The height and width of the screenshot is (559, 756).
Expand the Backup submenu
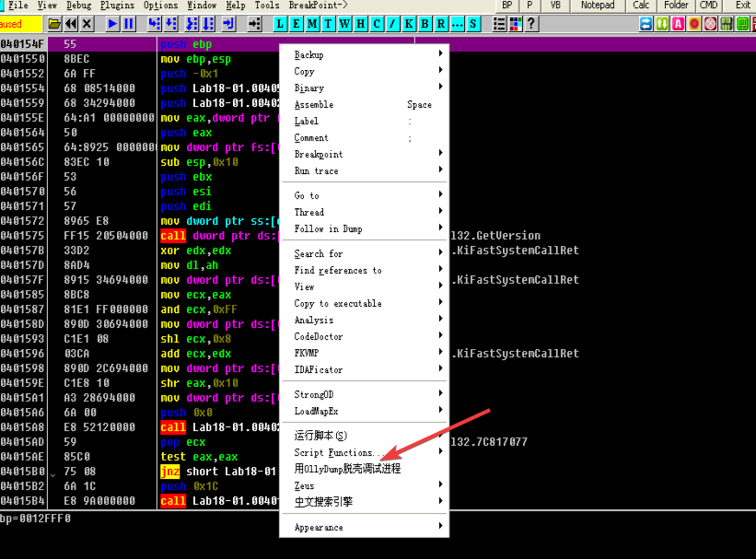365,55
